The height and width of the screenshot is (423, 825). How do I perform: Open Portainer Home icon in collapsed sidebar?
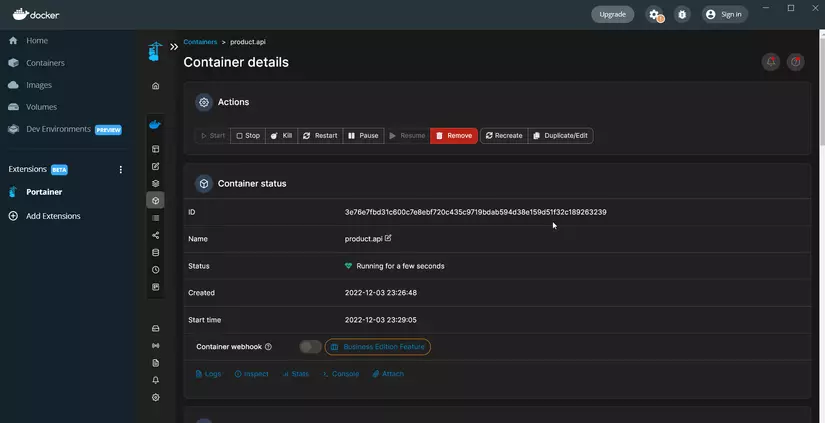155,86
